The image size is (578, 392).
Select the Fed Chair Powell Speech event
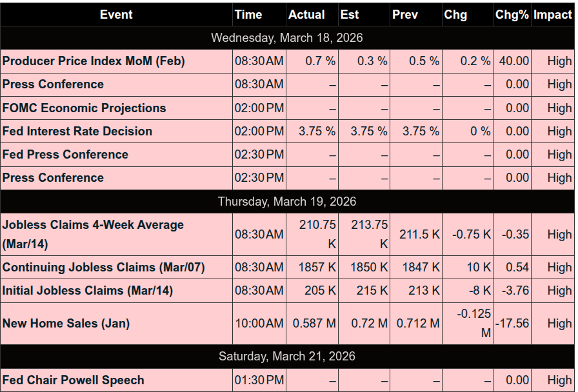(73, 380)
